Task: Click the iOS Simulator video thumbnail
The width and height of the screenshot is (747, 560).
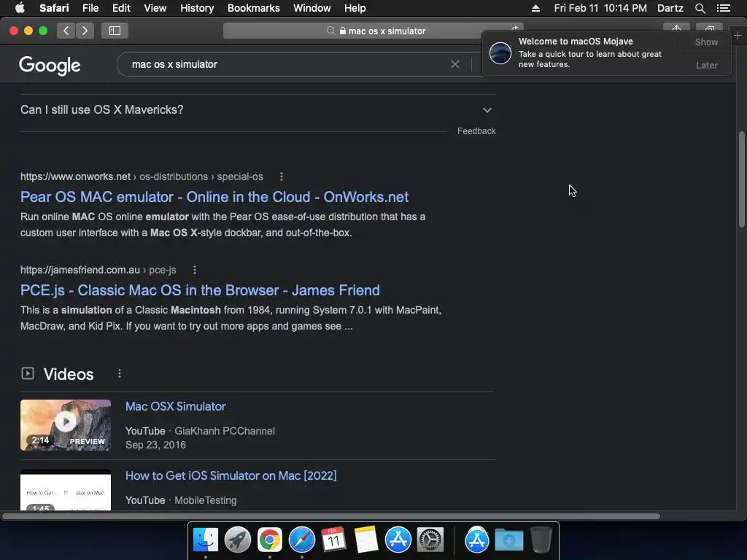Action: click(x=65, y=490)
